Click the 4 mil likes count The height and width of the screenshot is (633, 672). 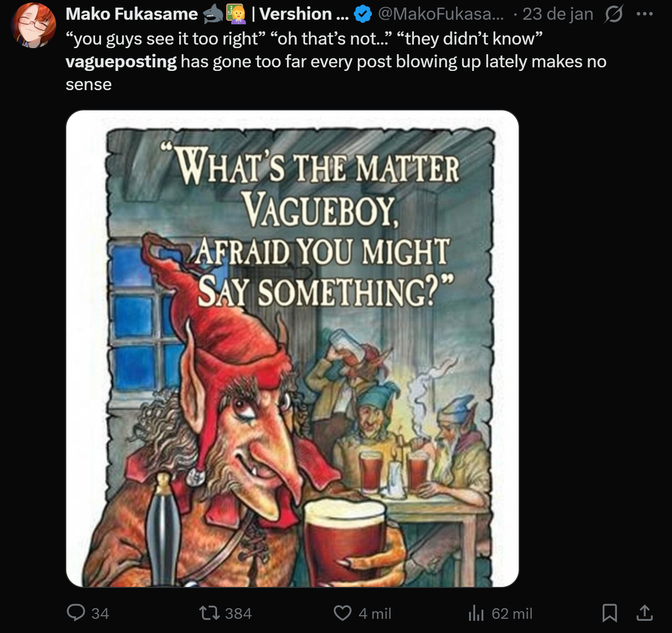(x=374, y=613)
